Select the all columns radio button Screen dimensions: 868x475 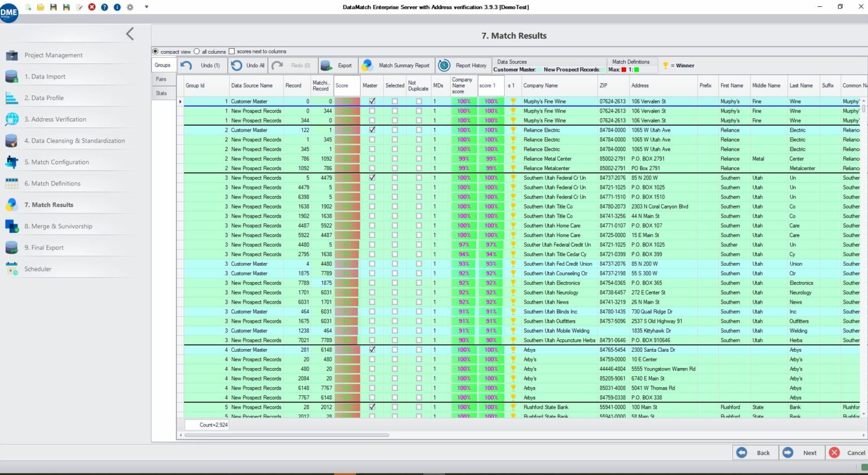coord(197,51)
